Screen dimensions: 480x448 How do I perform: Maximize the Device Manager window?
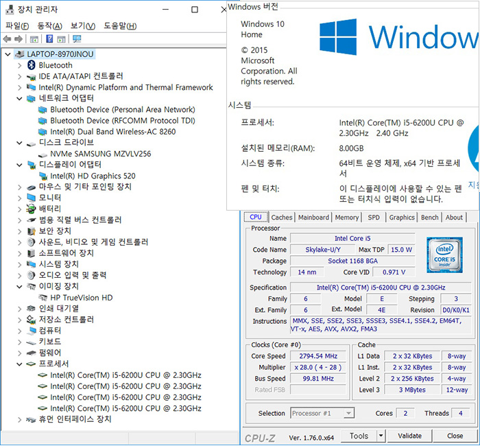(195, 10)
